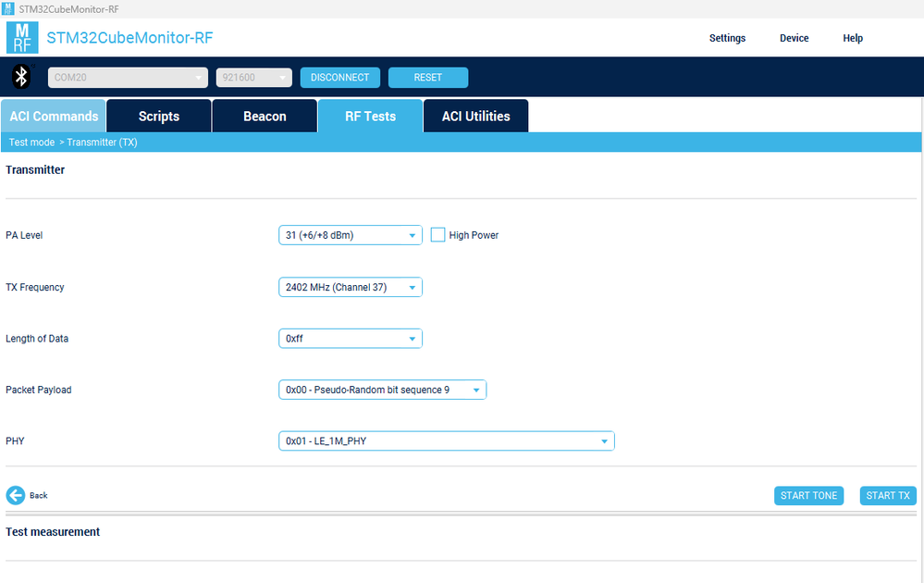Click the STM32CubeMonitor-RF logo icon
Image resolution: width=924 pixels, height=583 pixels.
point(22,38)
